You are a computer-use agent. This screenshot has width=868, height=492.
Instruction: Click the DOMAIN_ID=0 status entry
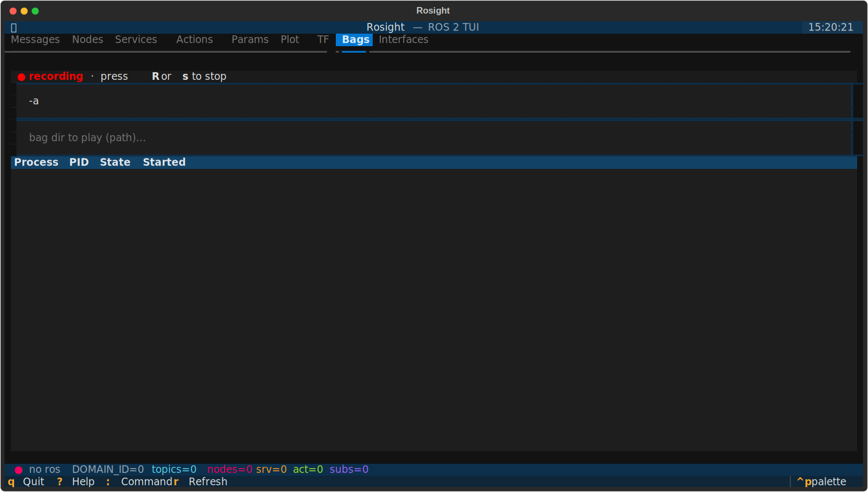(x=108, y=469)
